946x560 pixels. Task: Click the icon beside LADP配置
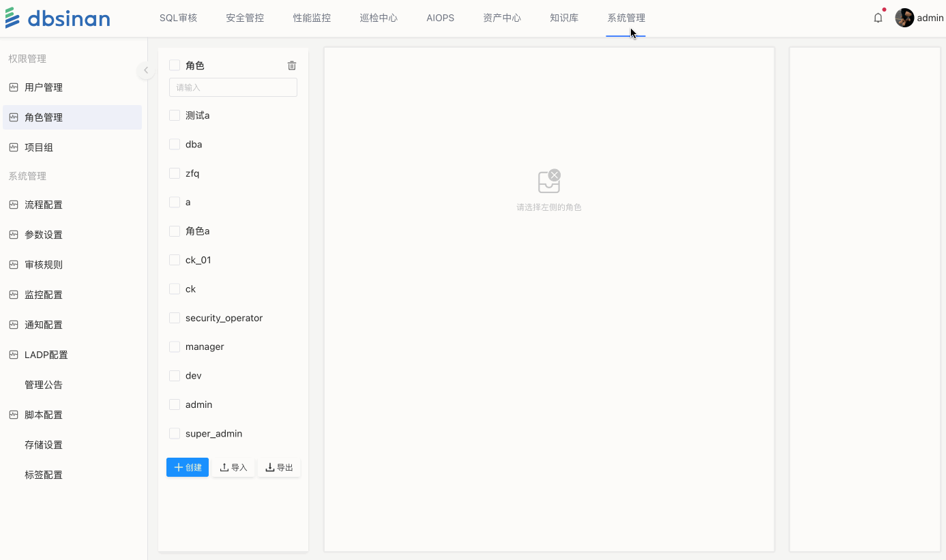pos(14,355)
